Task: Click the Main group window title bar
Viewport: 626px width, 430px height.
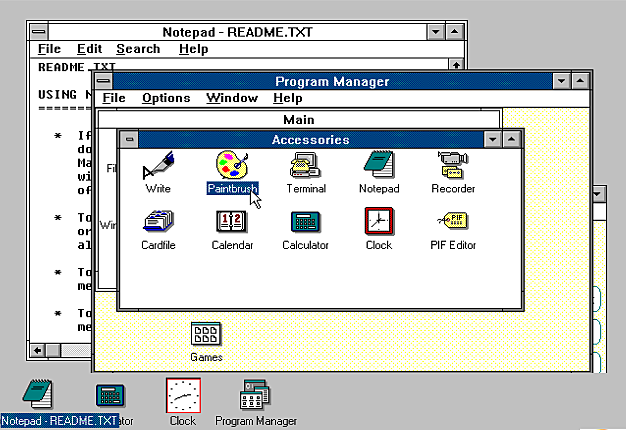Action: click(299, 119)
